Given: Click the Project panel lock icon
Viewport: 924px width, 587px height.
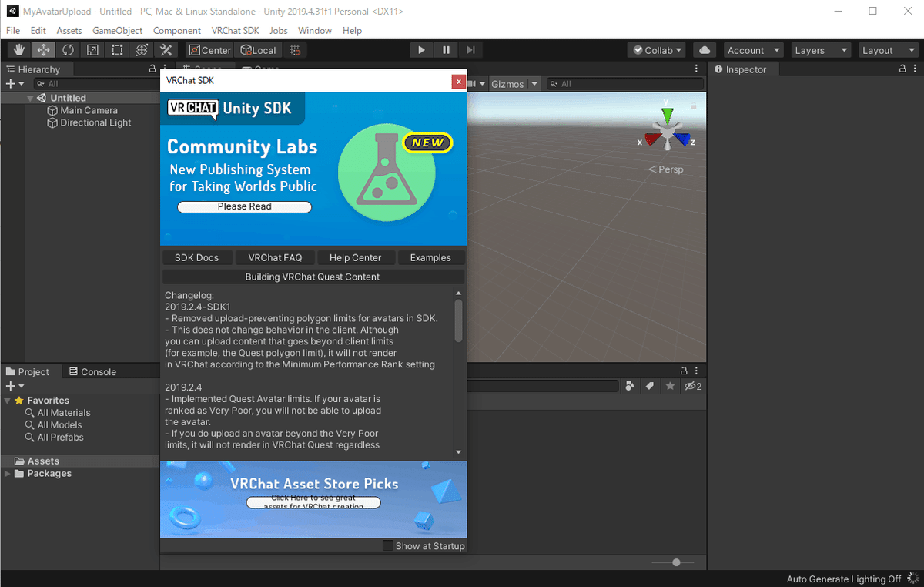Looking at the screenshot, I should pos(685,371).
